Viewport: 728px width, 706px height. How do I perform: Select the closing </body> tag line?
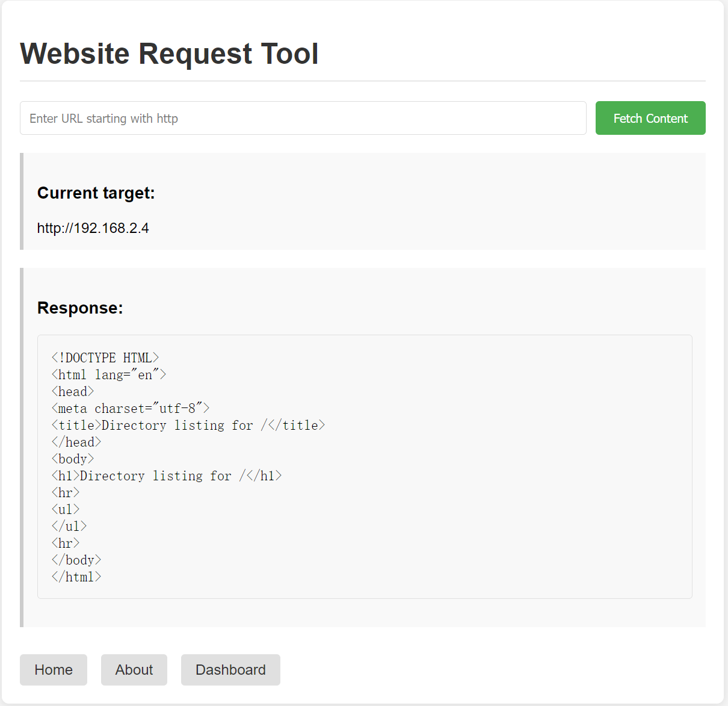pyautogui.click(x=76, y=560)
